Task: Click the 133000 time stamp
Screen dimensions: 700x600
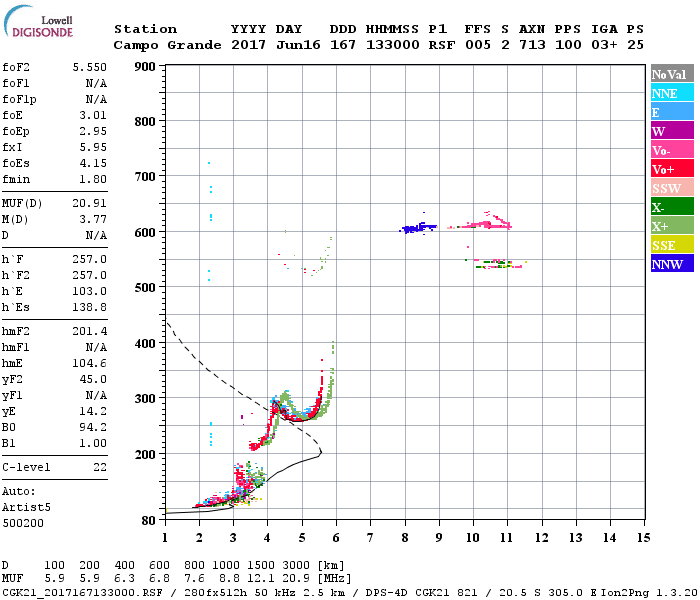Action: tap(393, 45)
